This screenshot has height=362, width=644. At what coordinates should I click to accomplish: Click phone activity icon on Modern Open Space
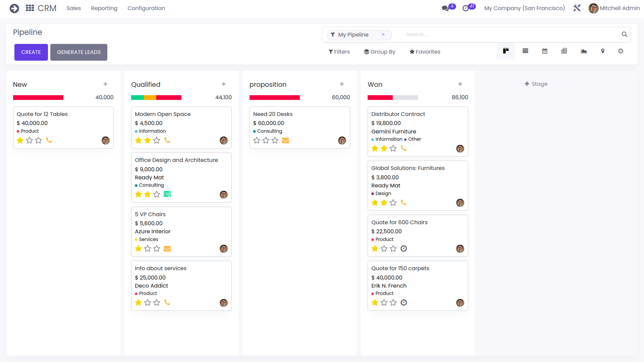(x=167, y=140)
